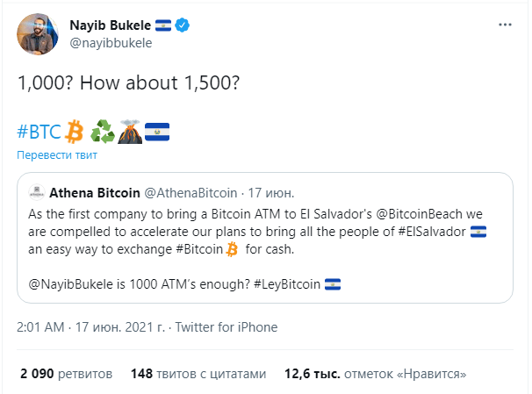
Task: Click the blue verified badge
Action: 183,25
